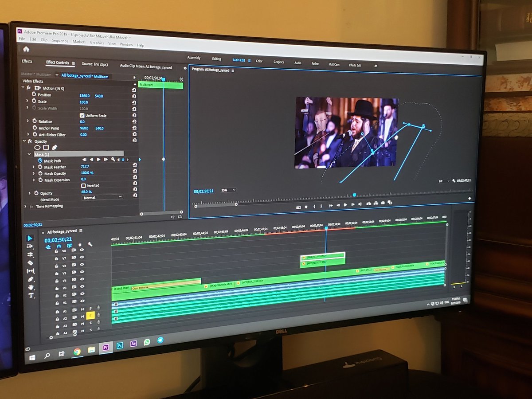
Task: Collapse the Motion effect properties
Action: pyautogui.click(x=23, y=88)
